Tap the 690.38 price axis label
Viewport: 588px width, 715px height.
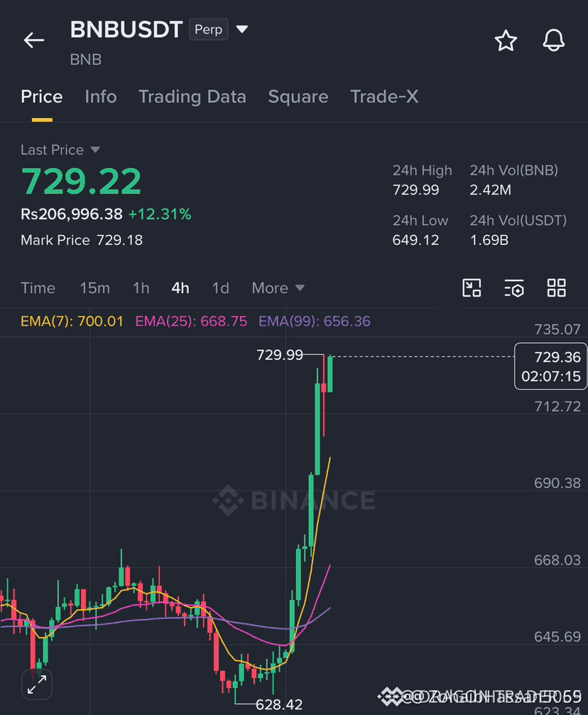557,483
